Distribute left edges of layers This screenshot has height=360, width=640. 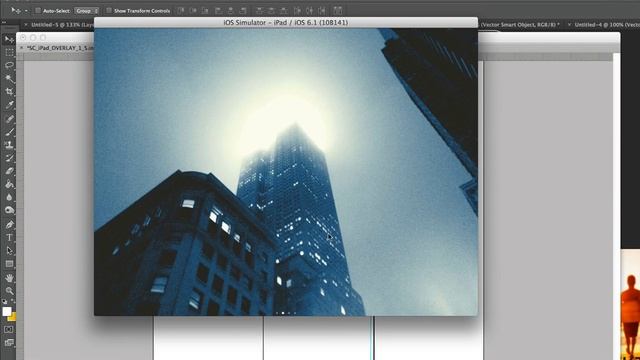tap(298, 11)
